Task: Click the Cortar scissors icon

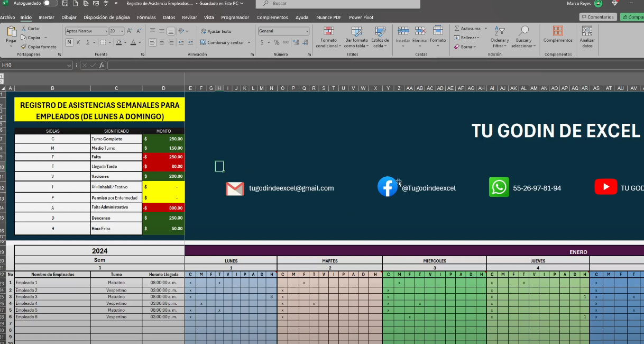Action: pyautogui.click(x=24, y=29)
